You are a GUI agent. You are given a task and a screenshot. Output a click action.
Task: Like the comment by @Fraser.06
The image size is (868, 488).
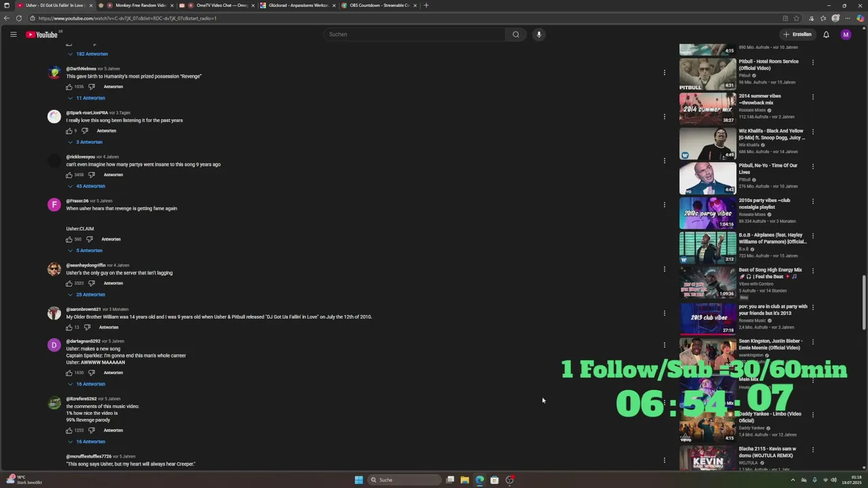pyautogui.click(x=68, y=239)
